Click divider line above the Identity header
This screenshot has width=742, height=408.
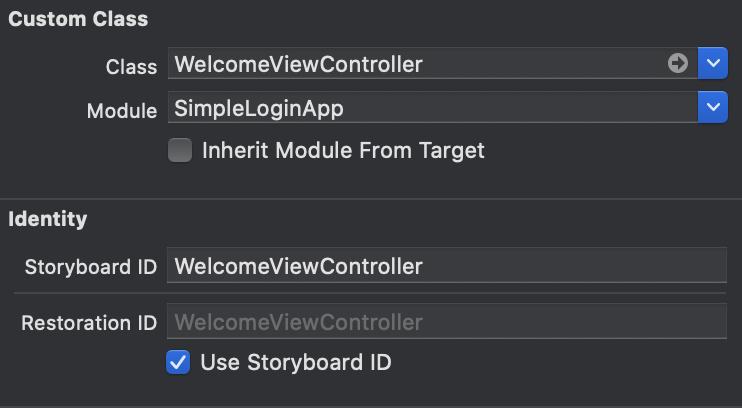(x=371, y=199)
